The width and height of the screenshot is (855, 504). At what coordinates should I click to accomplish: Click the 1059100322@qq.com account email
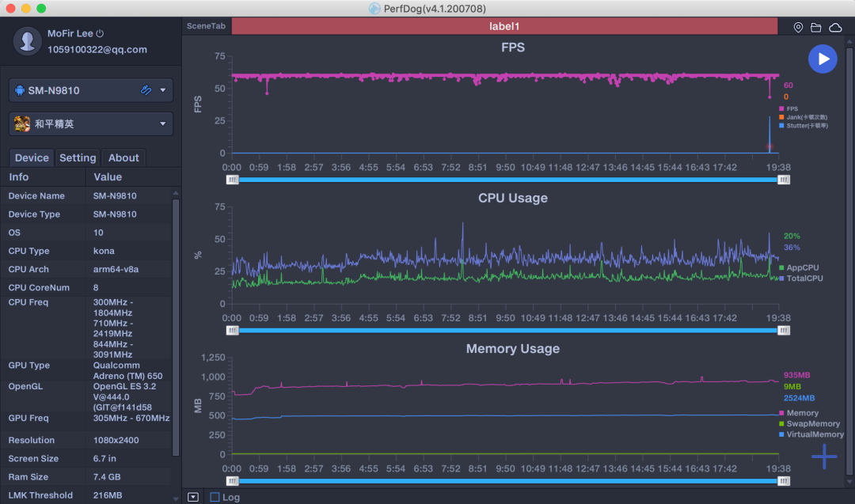click(97, 50)
